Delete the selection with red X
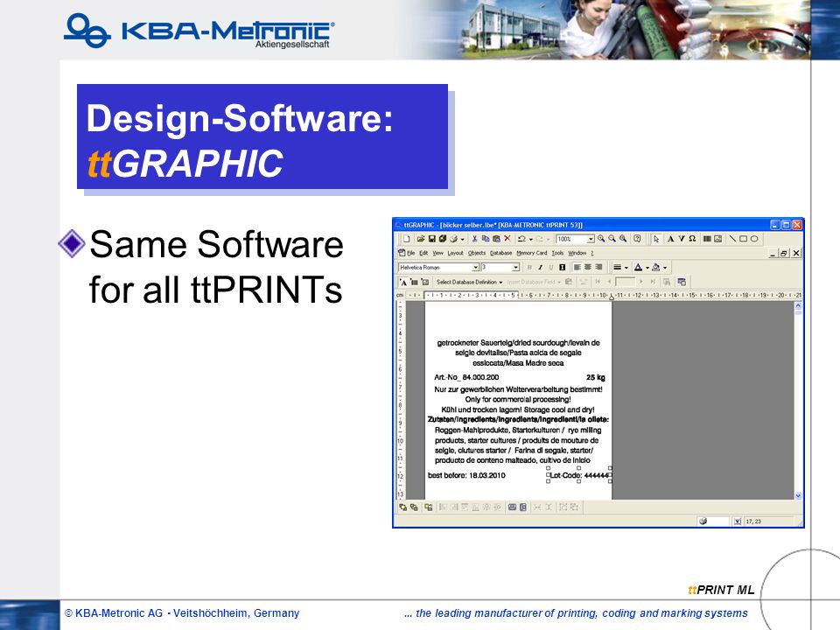 click(x=507, y=239)
